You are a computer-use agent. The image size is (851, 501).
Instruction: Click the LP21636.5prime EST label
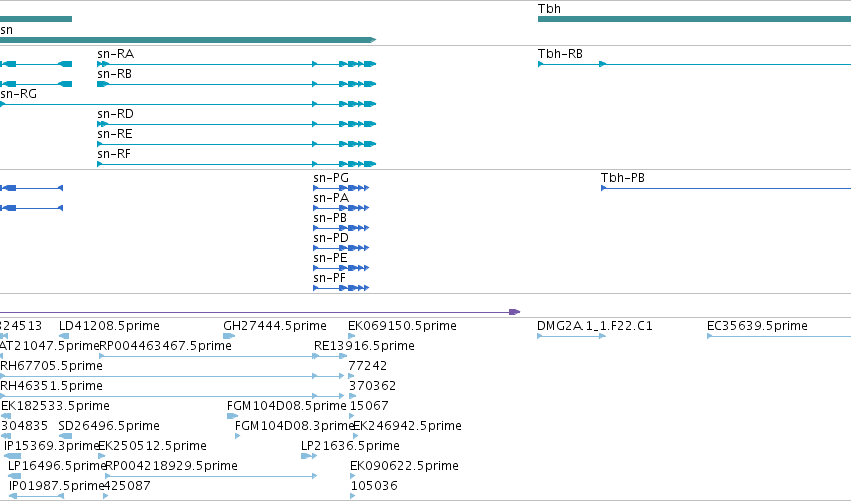[x=350, y=446]
